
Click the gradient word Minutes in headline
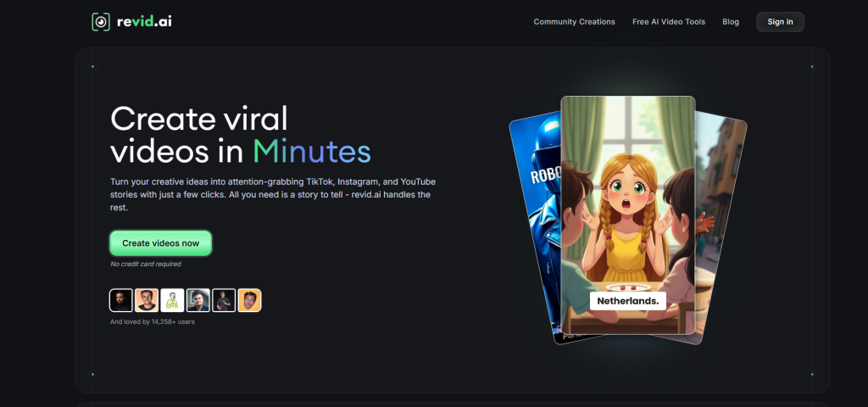pyautogui.click(x=312, y=150)
